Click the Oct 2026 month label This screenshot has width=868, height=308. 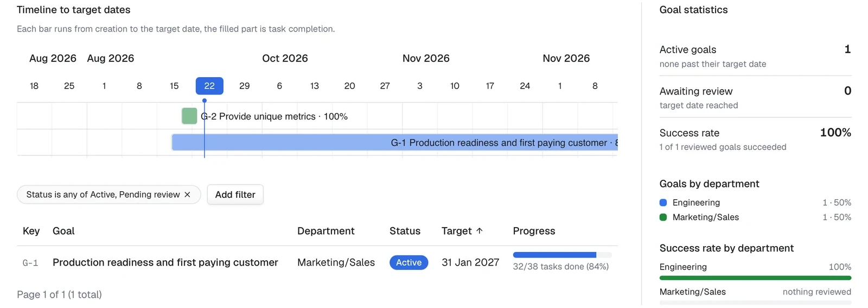tap(285, 58)
